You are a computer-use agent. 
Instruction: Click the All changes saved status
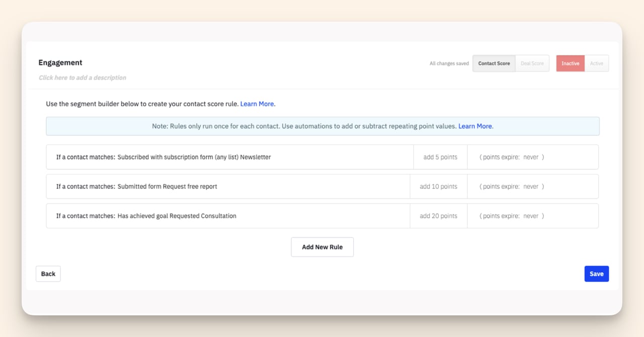coord(449,63)
